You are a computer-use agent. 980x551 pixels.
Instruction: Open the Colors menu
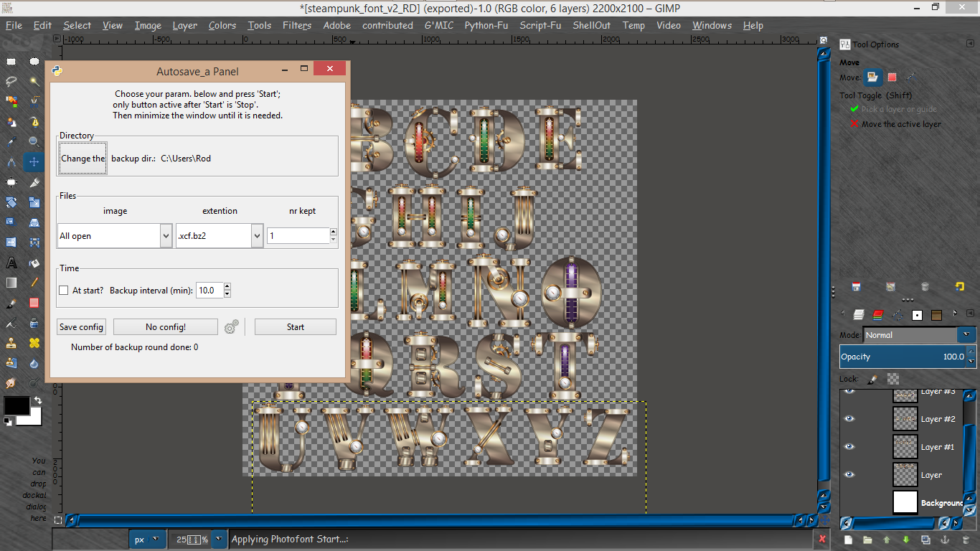222,25
